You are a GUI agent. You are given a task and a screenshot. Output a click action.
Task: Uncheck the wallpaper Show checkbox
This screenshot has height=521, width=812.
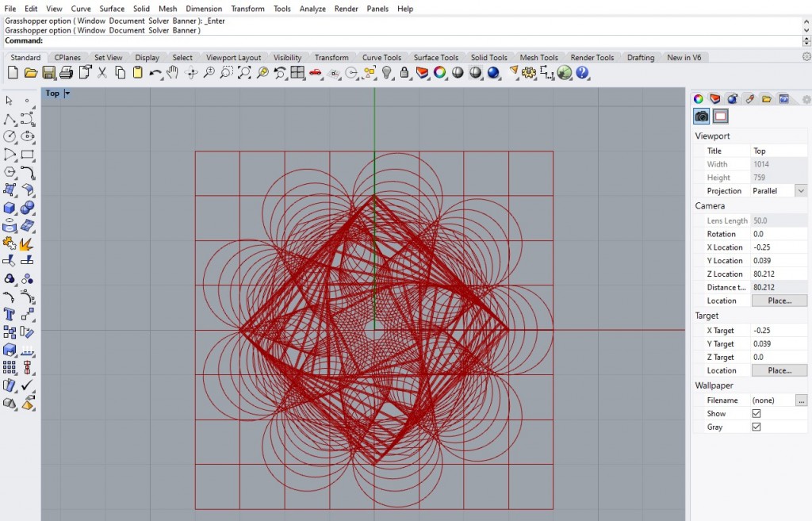point(756,414)
